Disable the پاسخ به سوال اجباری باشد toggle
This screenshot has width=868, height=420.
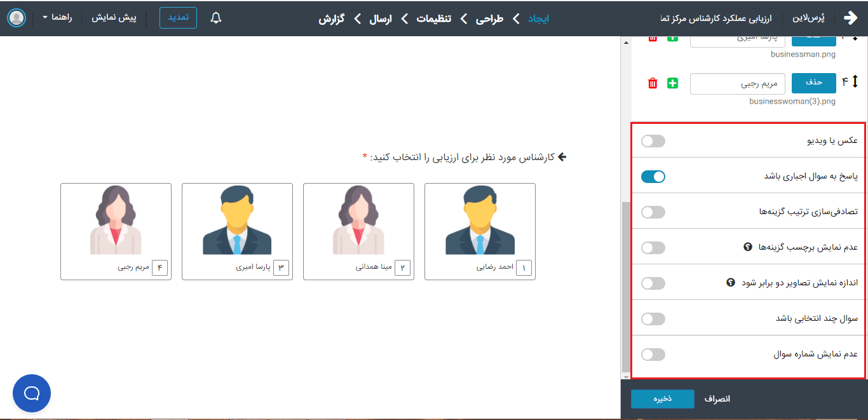pyautogui.click(x=653, y=177)
